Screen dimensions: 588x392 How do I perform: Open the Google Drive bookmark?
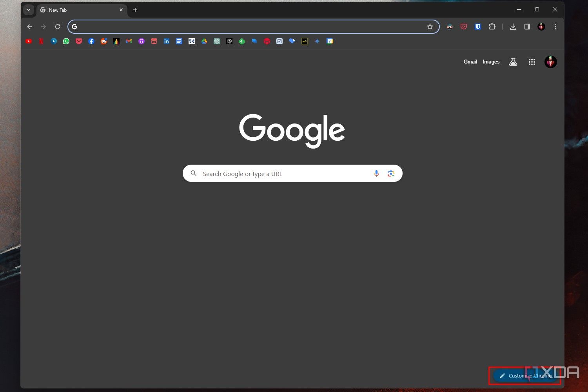(x=204, y=41)
